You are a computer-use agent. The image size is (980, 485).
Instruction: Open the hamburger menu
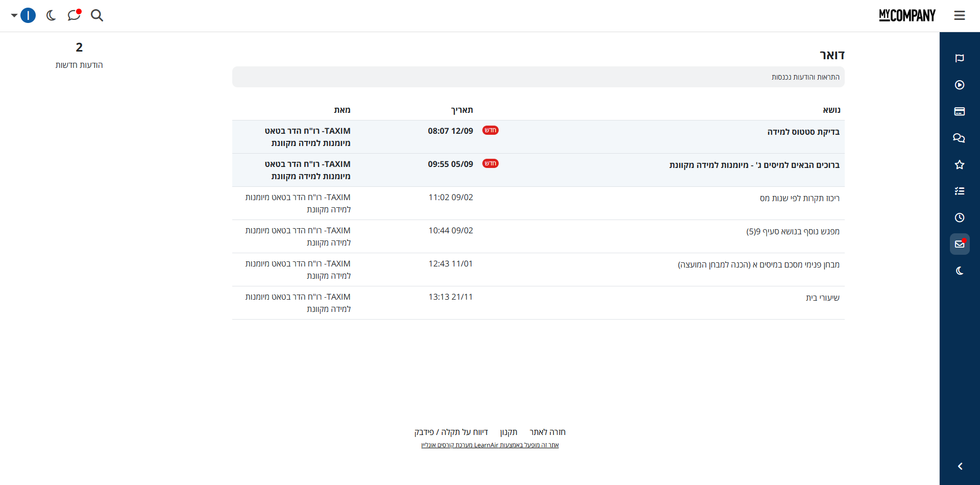coord(959,15)
